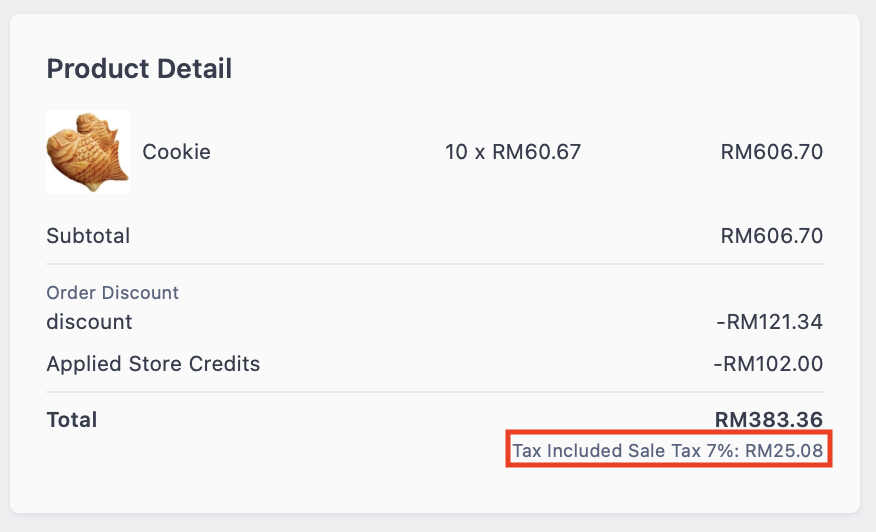The image size is (876, 532).
Task: Click the Applied Store Credits label
Action: coord(153,364)
